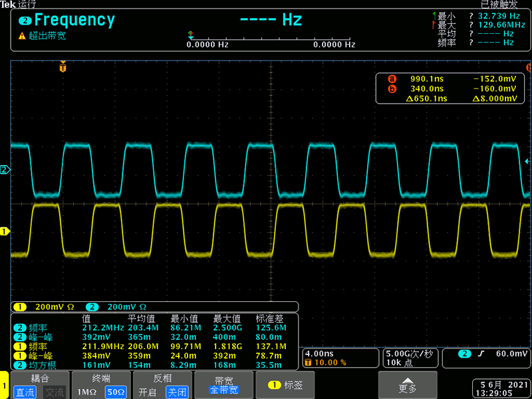
Task: Click channel 2 ground reference marker
Action: point(5,170)
